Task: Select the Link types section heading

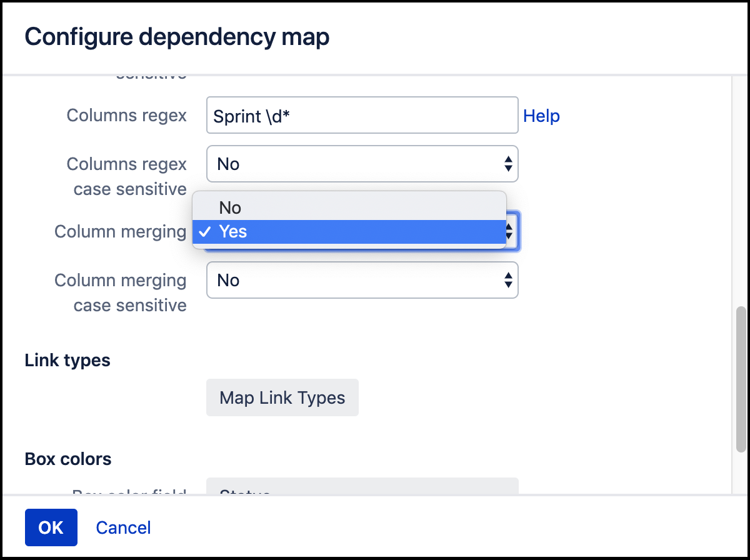Action: [x=67, y=360]
